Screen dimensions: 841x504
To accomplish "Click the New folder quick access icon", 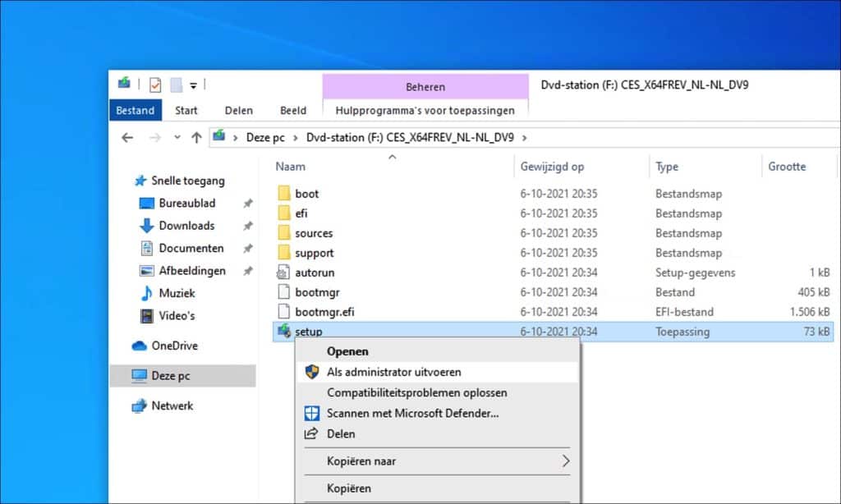I will tap(177, 85).
